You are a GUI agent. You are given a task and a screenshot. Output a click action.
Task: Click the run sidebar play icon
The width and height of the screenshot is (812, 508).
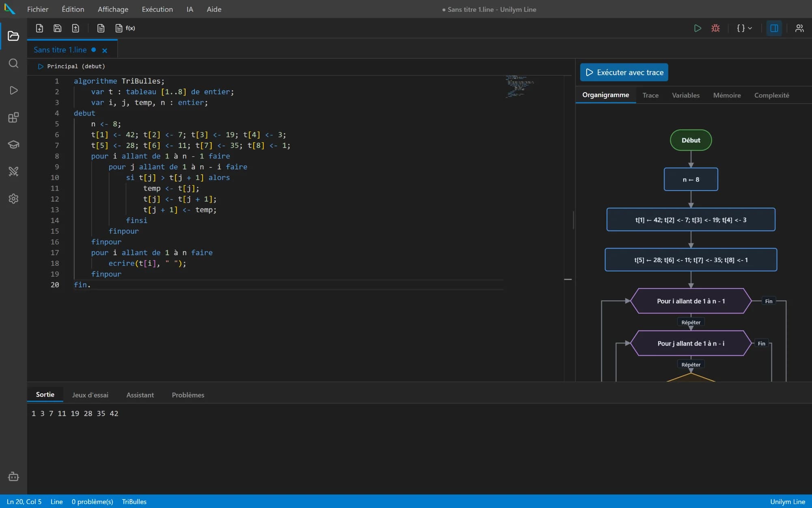[13, 90]
